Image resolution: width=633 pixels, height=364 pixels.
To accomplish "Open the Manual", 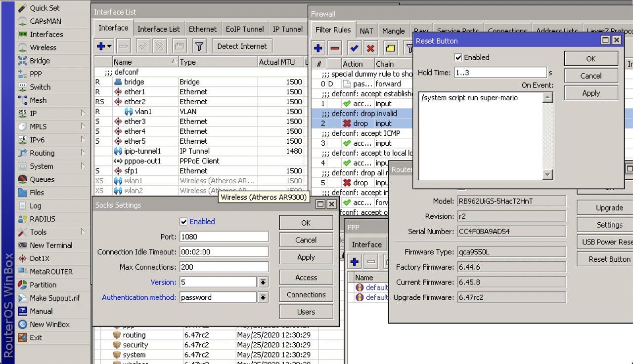I will pos(41,311).
